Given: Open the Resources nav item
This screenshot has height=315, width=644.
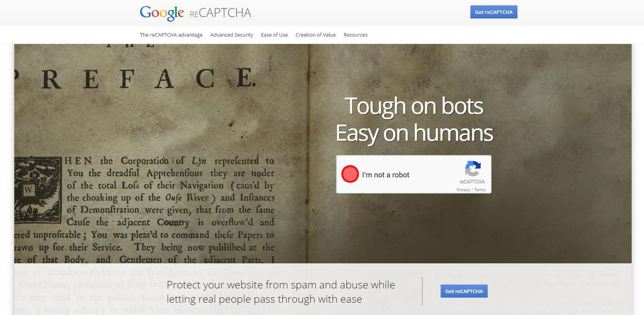Looking at the screenshot, I should pos(355,35).
